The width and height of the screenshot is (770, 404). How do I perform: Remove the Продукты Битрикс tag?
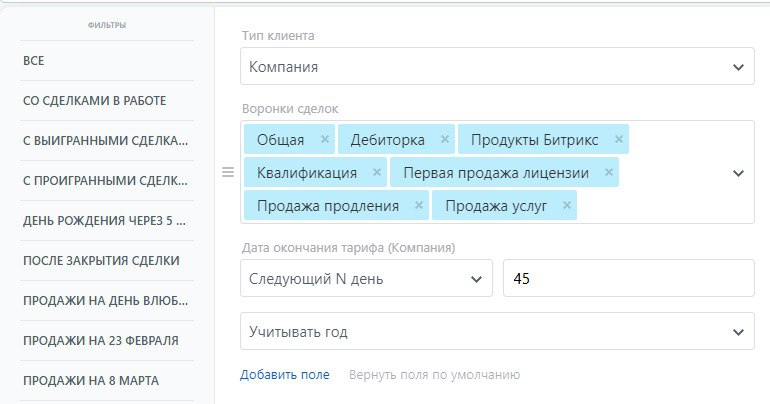[x=618, y=139]
